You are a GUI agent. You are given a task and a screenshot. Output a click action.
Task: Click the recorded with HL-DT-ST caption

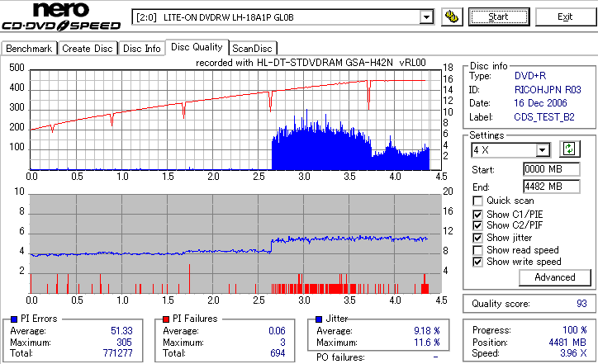(x=311, y=63)
